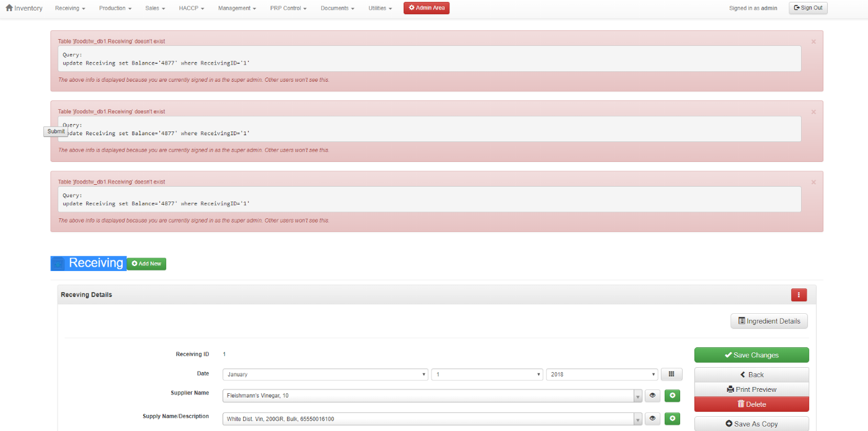Open the date picker calendar icon
This screenshot has width=868, height=431.
tap(671, 375)
